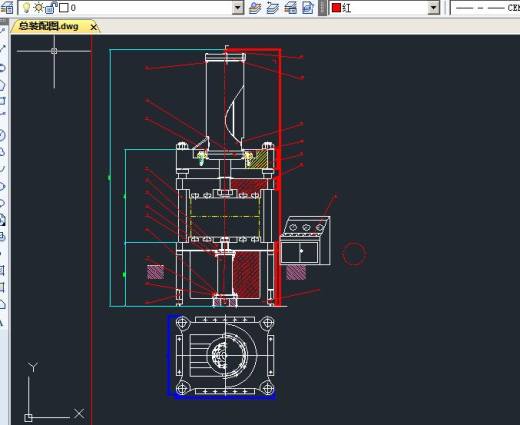Select the Circle draw tool
Screen dimensions: 520x425
[x=2, y=135]
